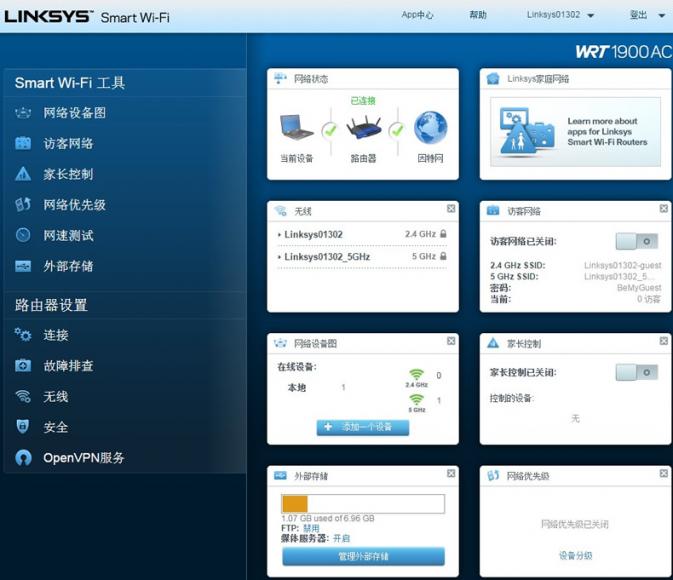673x580 pixels.
Task: Click the 外部存储 widget header USB icon
Action: pyautogui.click(x=280, y=476)
